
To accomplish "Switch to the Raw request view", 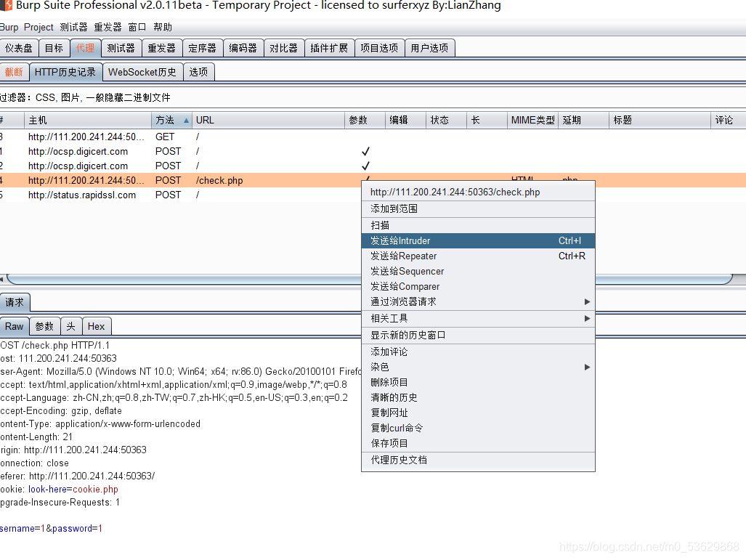I will pos(15,326).
